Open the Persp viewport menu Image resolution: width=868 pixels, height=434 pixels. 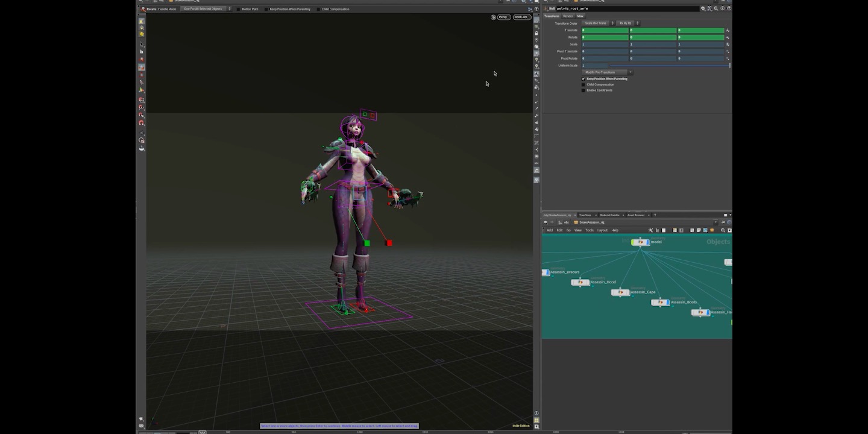(x=504, y=17)
